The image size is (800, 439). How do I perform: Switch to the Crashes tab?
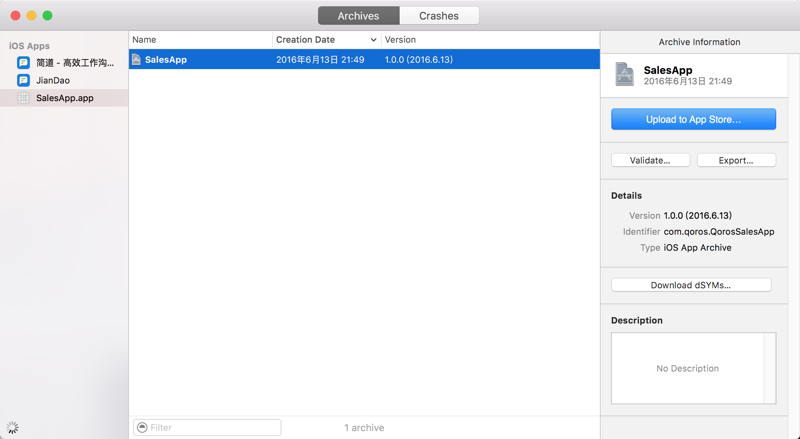[x=439, y=16]
